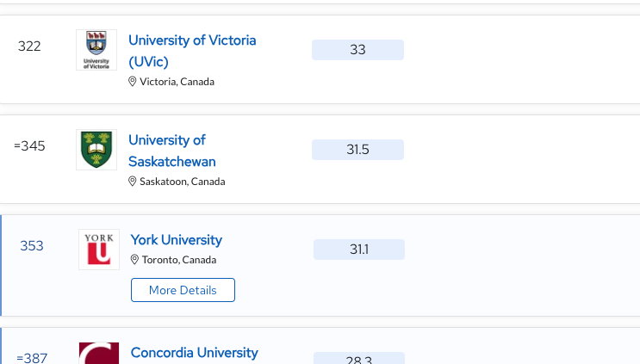Screen dimensions: 640x364
Task: Open the Concordia University link
Action: pyautogui.click(x=195, y=353)
